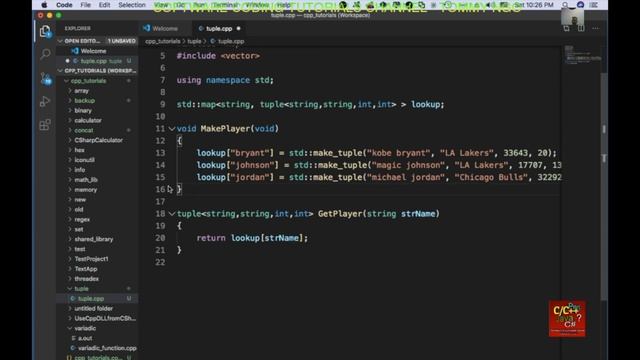Open the Edit menu
The image size is (640, 360).
click(104, 5)
